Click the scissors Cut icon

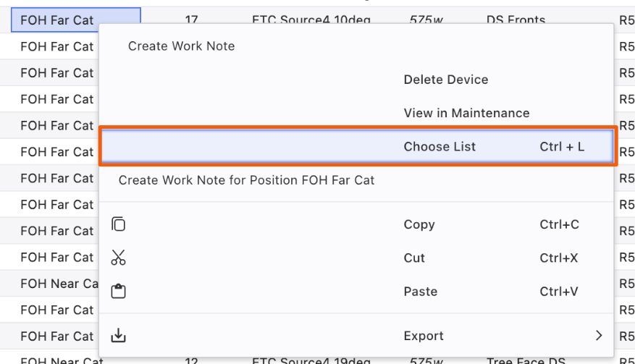tap(118, 258)
